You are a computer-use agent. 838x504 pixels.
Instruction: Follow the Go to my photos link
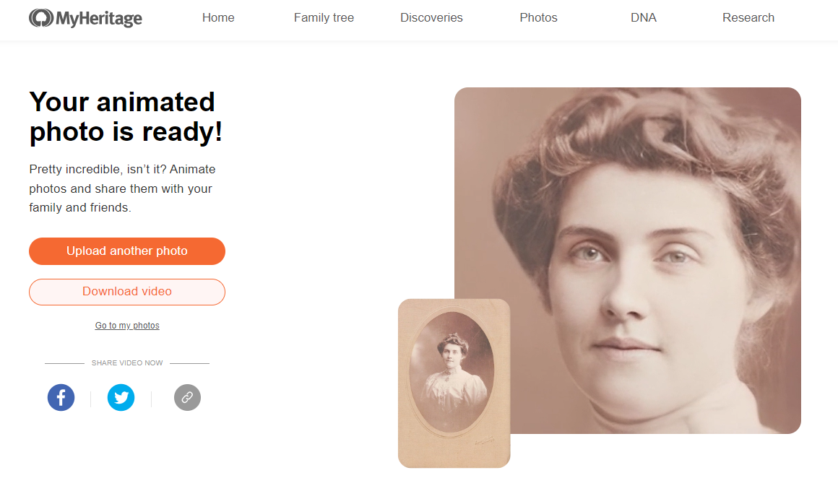pos(127,326)
